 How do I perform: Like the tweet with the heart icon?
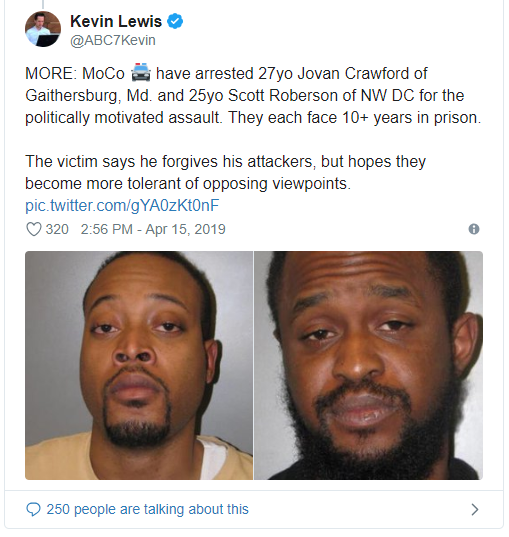pos(34,229)
